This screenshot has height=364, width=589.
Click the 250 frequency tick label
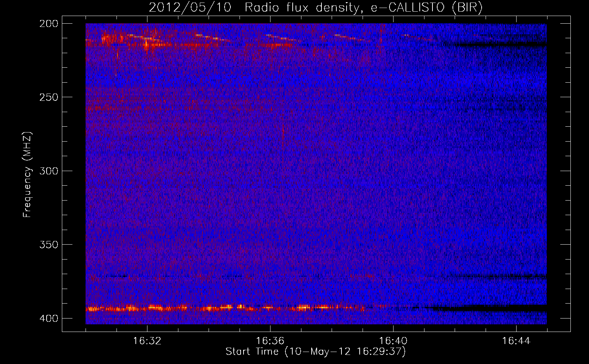48,97
